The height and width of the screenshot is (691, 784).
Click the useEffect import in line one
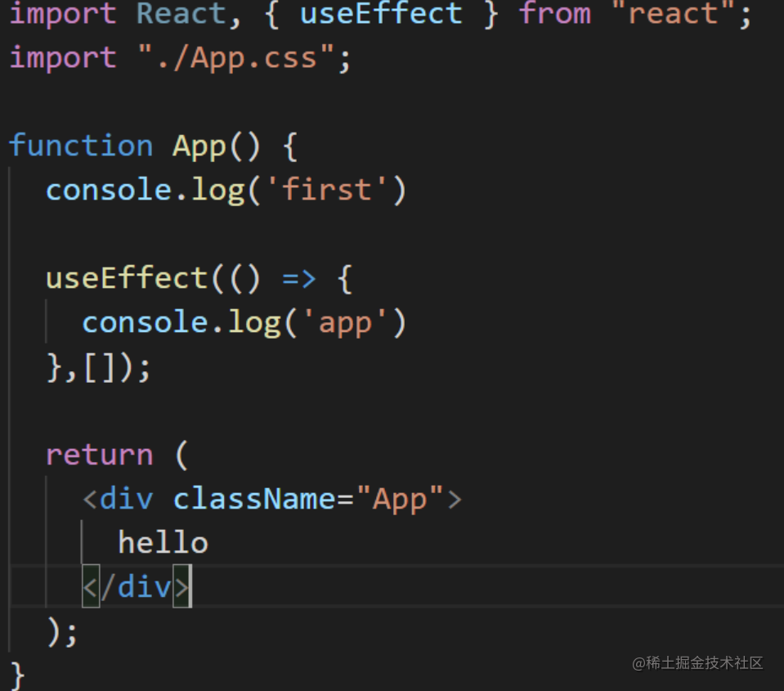(381, 14)
